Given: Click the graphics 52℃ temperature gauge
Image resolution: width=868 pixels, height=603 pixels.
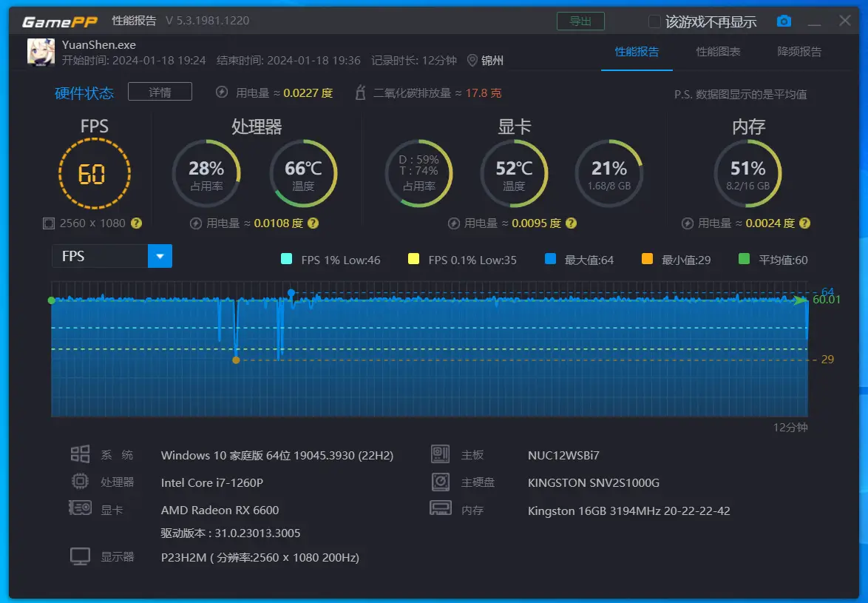Looking at the screenshot, I should (514, 173).
